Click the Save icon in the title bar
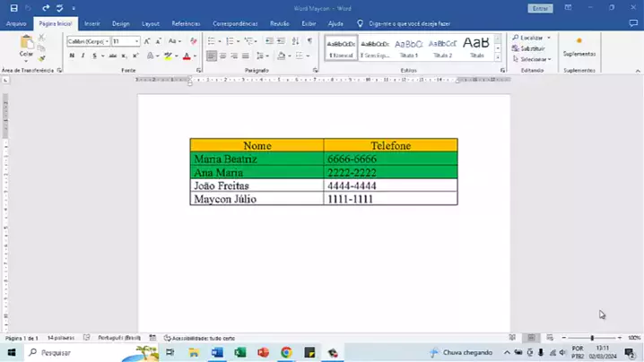 (x=13, y=7)
